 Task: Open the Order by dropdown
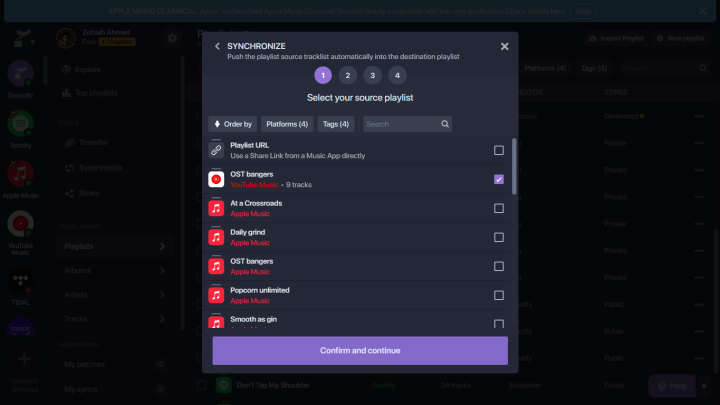tap(232, 124)
